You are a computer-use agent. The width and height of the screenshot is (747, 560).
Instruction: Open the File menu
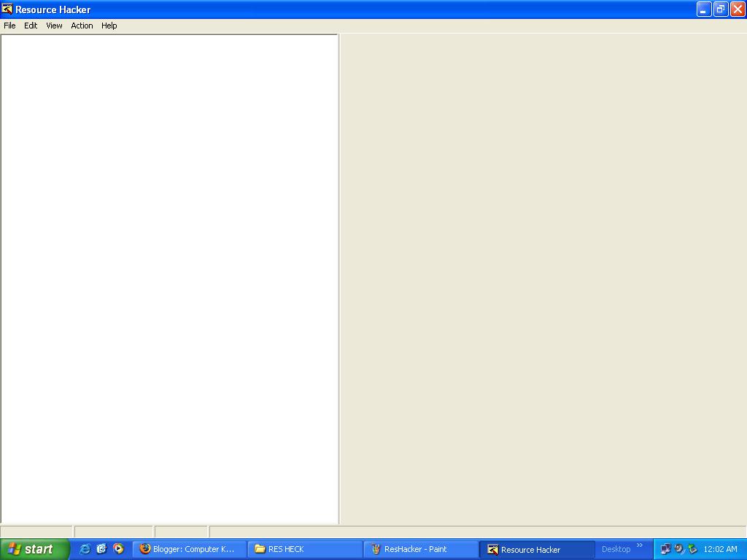[9, 26]
